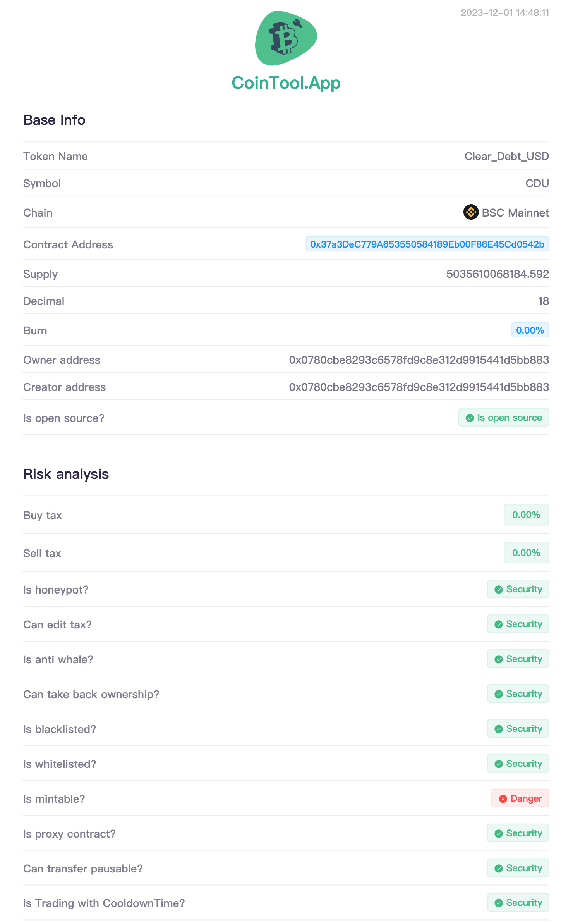Click the Can transfer pausable Security badge
Image resolution: width=573 pixels, height=924 pixels.
pos(518,868)
